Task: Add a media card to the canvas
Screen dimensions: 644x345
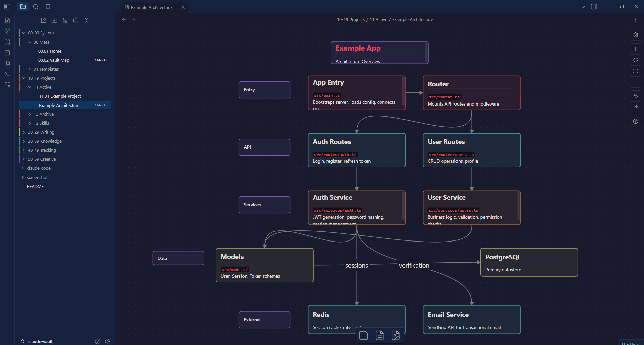Action: 396,335
